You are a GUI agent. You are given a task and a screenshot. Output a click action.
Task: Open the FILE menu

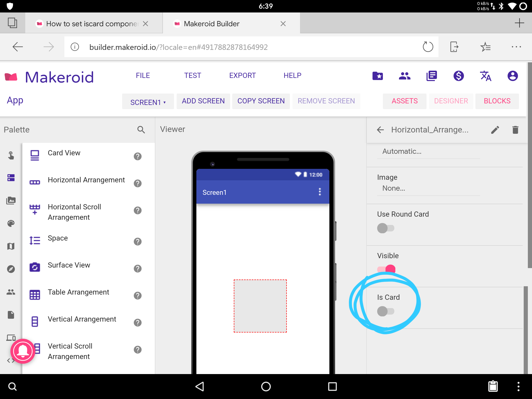pos(143,76)
